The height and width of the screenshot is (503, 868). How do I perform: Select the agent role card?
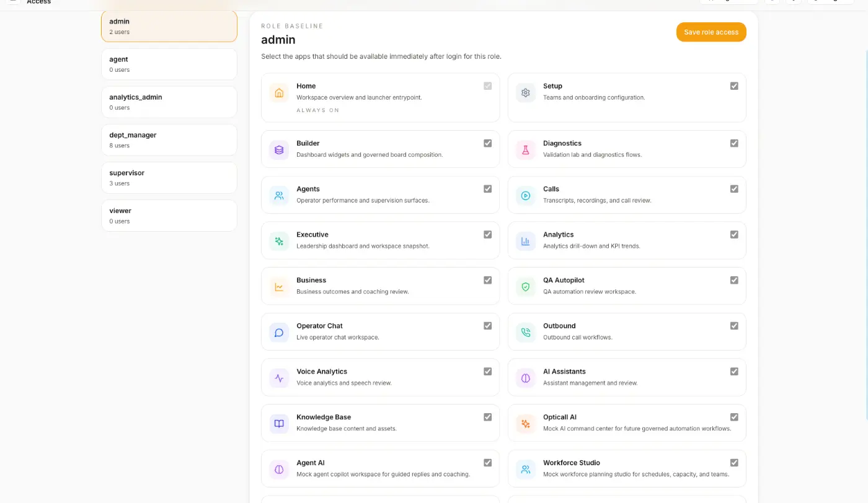pyautogui.click(x=169, y=64)
